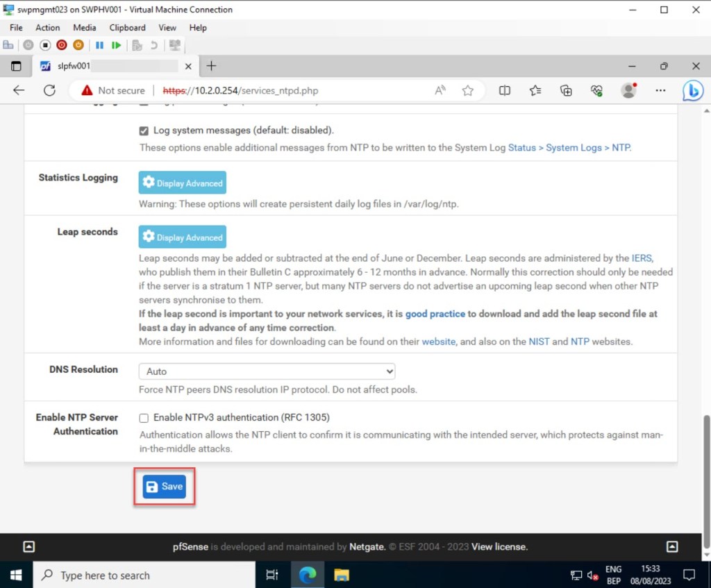Viewport: 711px width, 588px height.
Task: Expand Leap seconds Display Advanced
Action: point(182,237)
